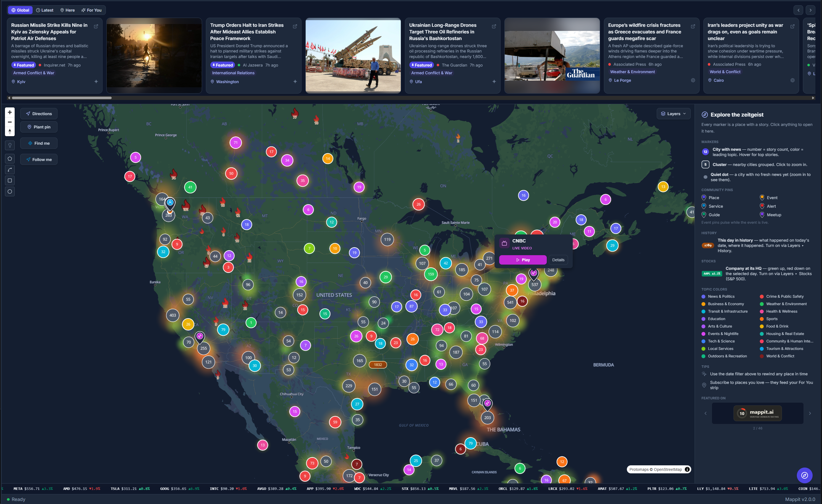The height and width of the screenshot is (504, 822).
Task: Click the 1832 history marker in Texas
Action: 378,365
